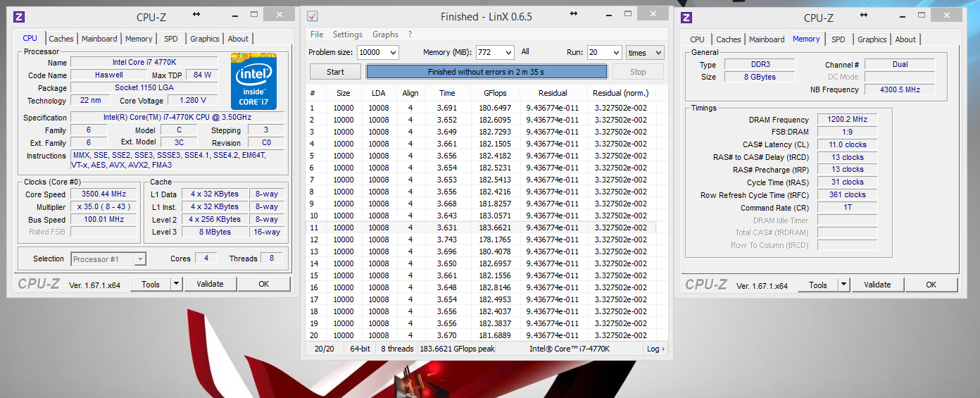This screenshot has height=398, width=980.
Task: Select row 12 with 178.1765 GFlops
Action: (x=482, y=240)
